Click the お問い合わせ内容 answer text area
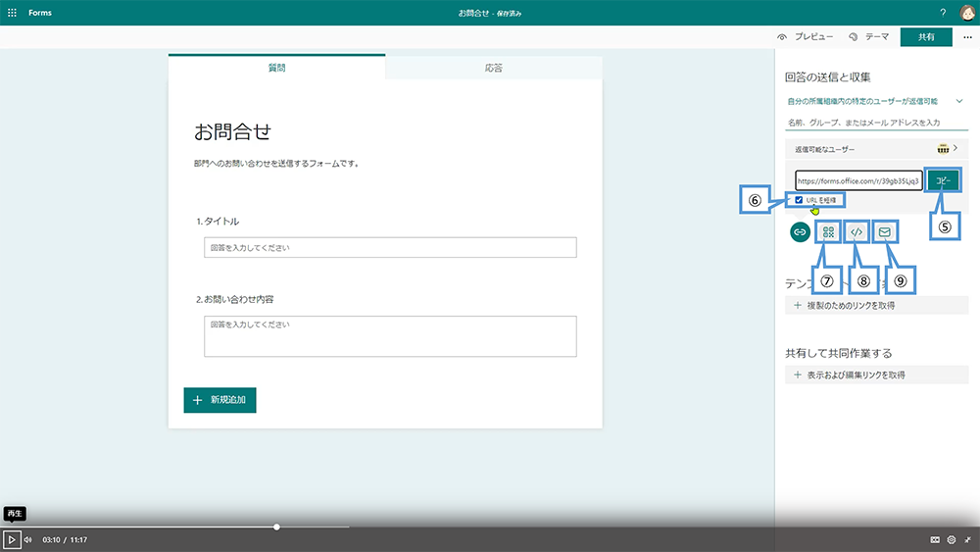The image size is (980, 552). point(390,336)
